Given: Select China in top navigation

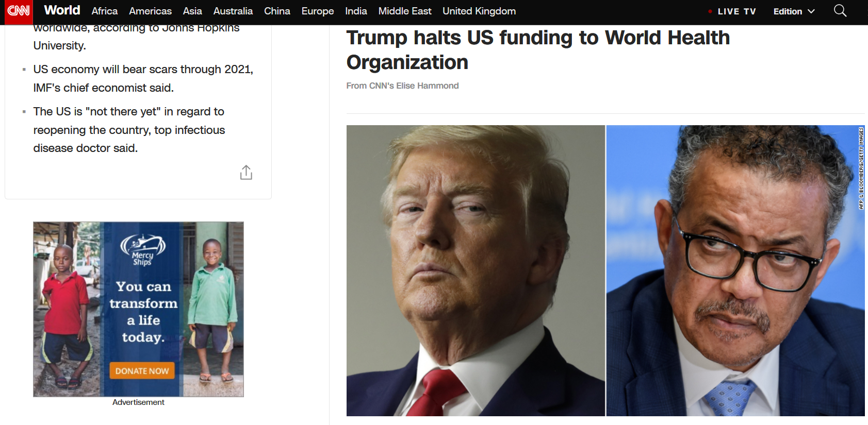Looking at the screenshot, I should tap(277, 11).
